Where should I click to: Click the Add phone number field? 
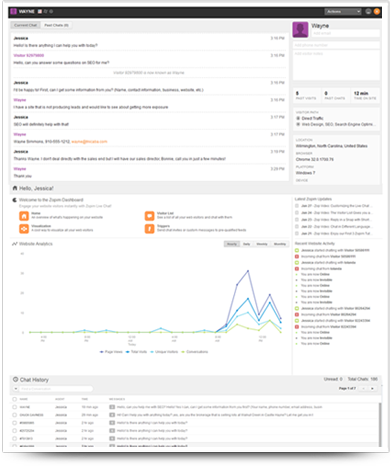click(336, 45)
